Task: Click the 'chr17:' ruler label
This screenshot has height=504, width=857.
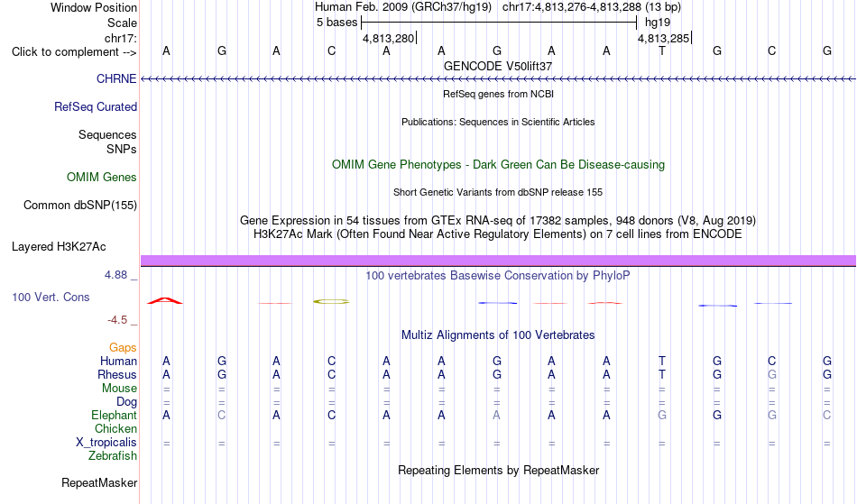Action: [121, 38]
